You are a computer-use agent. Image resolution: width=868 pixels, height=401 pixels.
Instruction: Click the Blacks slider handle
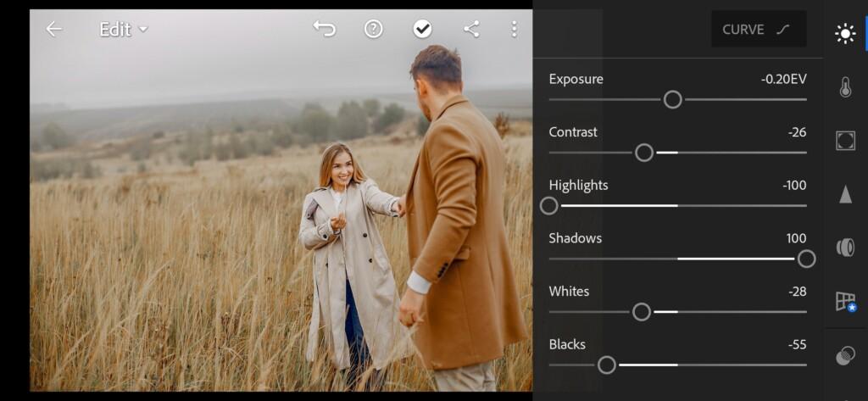607,365
